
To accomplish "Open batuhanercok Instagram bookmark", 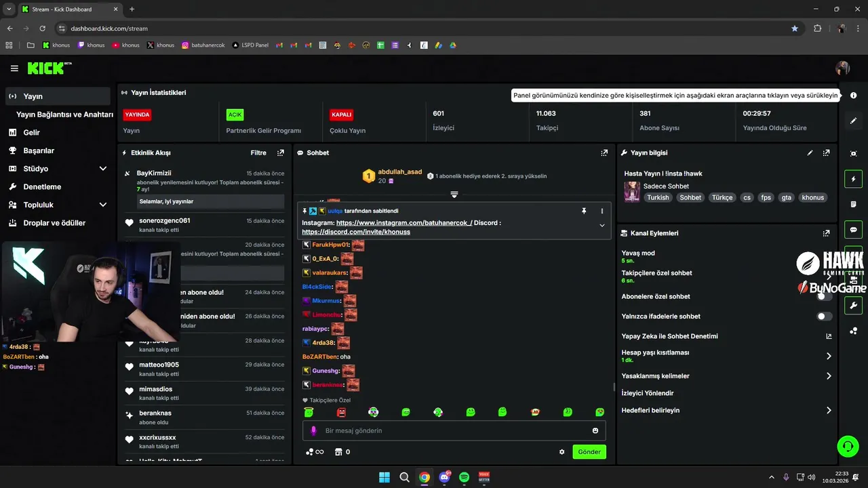I will (203, 45).
